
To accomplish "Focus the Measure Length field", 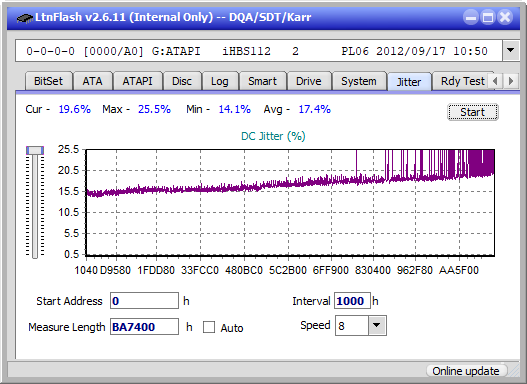I will click(x=145, y=327).
